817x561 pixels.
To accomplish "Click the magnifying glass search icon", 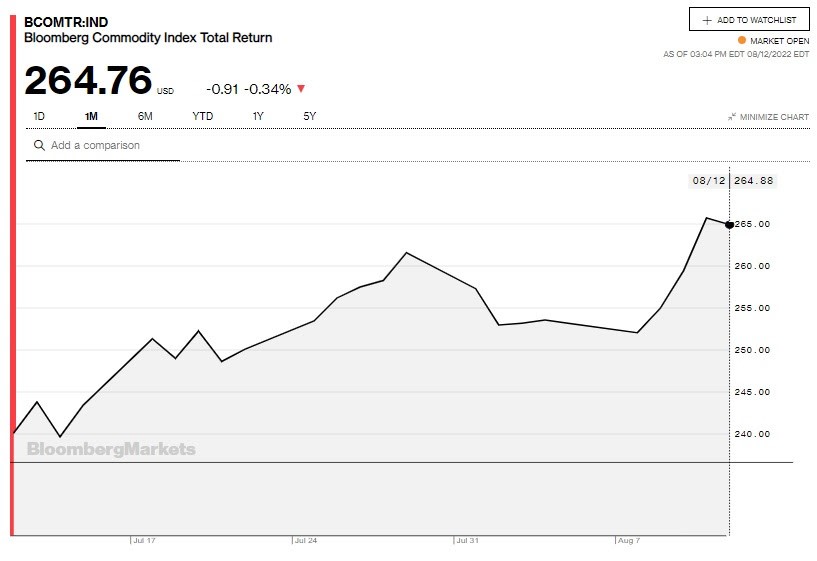I will point(39,145).
